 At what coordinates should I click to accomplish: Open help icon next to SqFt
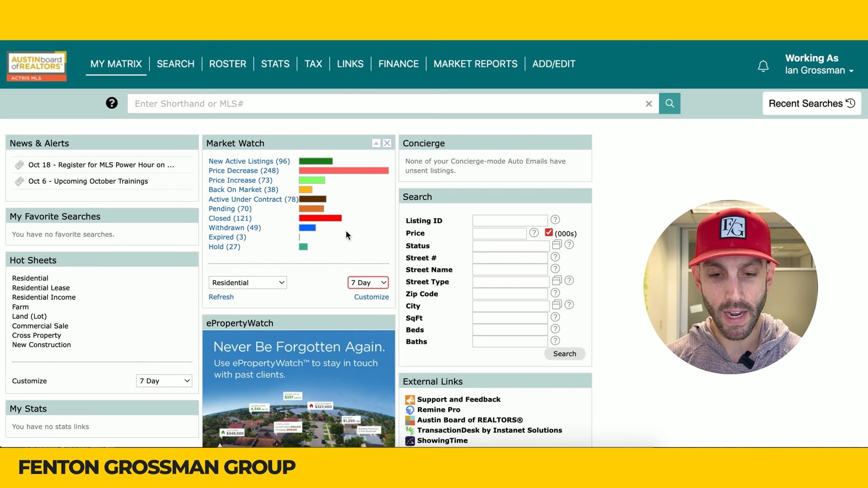(555, 317)
